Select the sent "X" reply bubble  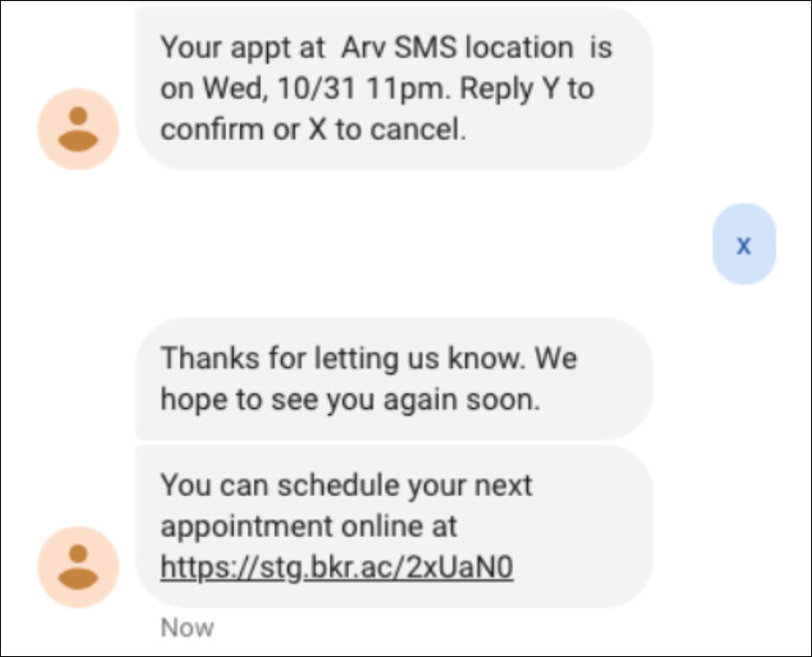(744, 245)
